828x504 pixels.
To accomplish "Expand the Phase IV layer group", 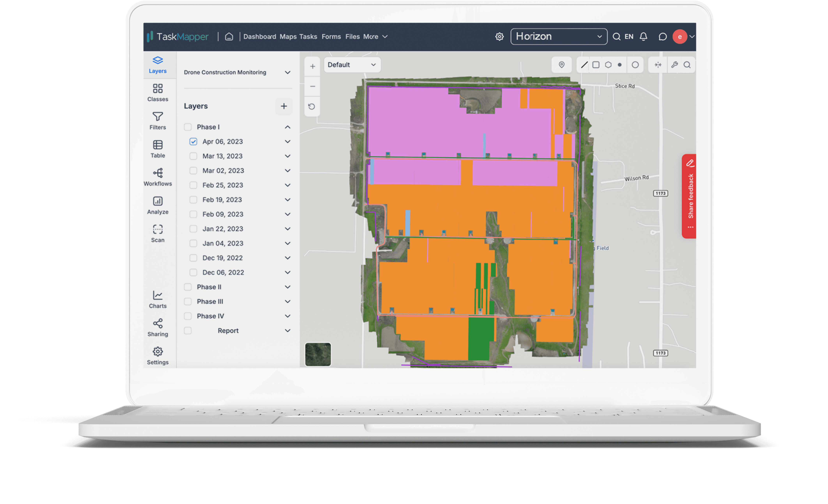I will point(288,316).
